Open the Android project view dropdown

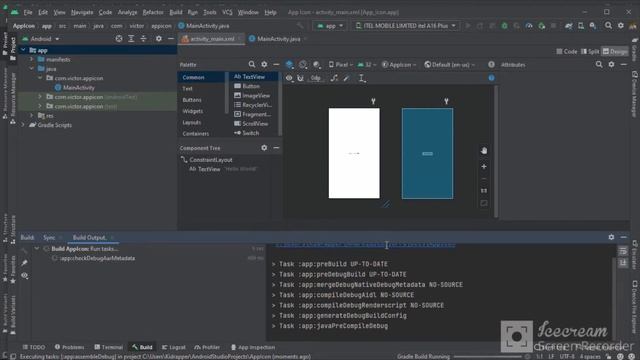point(41,39)
